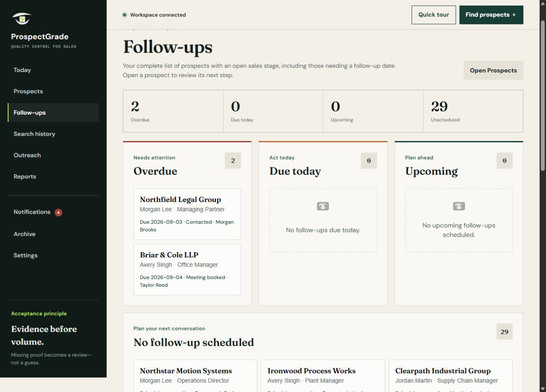The image size is (546, 392).
Task: Click Due 2026-09-03 details line
Action: point(187,226)
